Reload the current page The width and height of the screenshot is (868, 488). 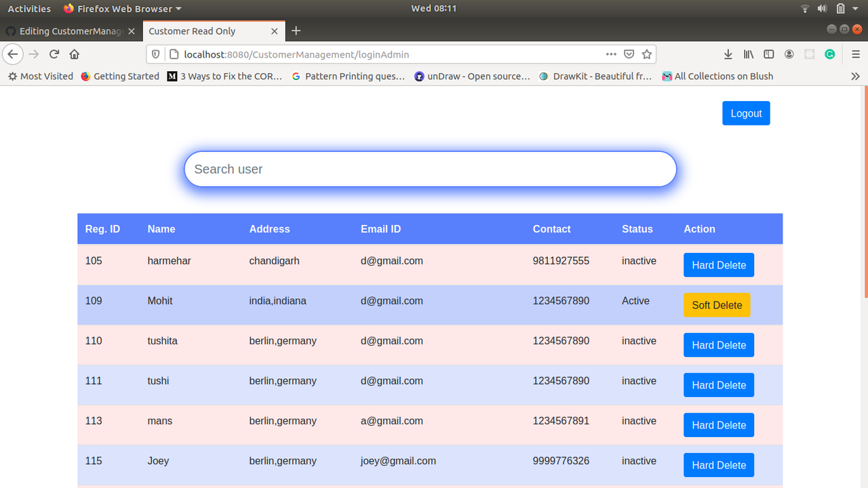[54, 54]
